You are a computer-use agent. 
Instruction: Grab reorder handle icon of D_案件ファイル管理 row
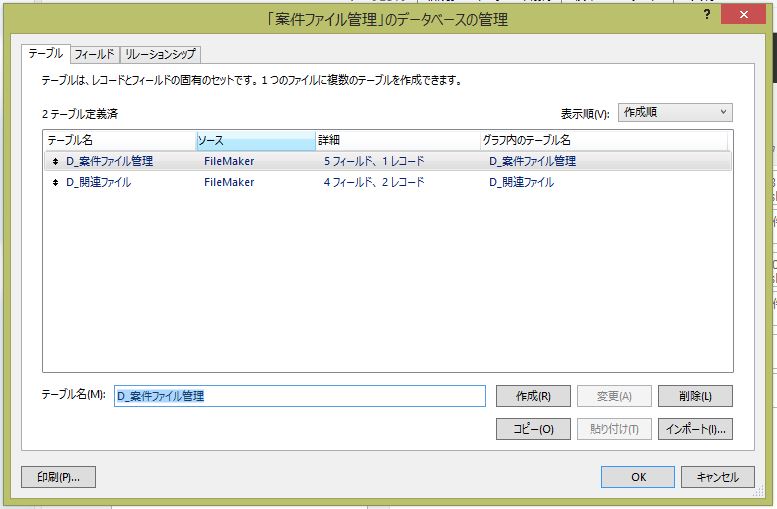[56, 161]
